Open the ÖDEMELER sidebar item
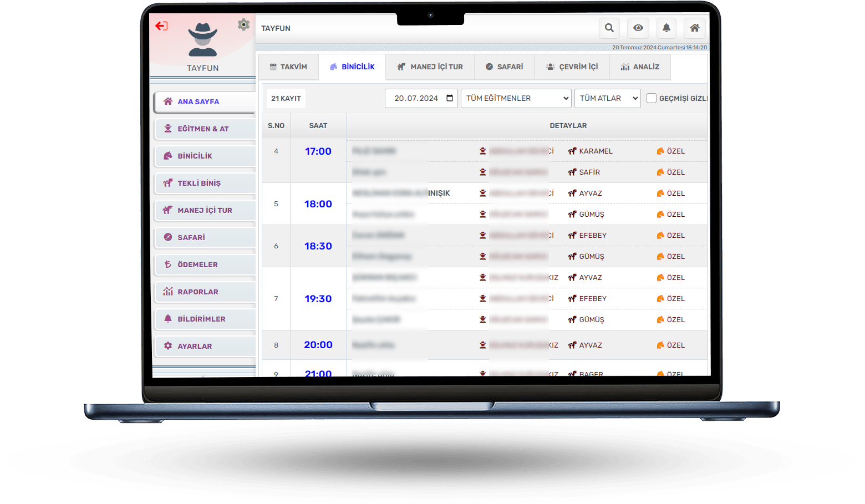The height and width of the screenshot is (504, 865). 205,265
